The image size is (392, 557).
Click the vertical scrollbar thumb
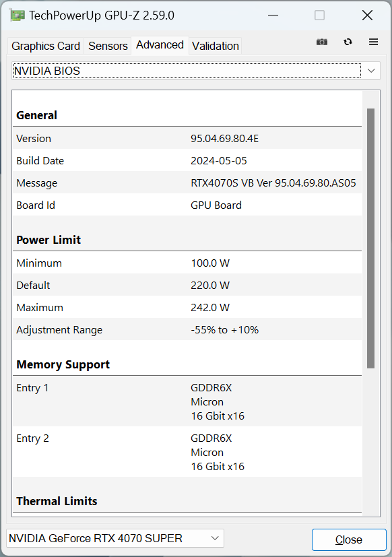click(x=370, y=238)
